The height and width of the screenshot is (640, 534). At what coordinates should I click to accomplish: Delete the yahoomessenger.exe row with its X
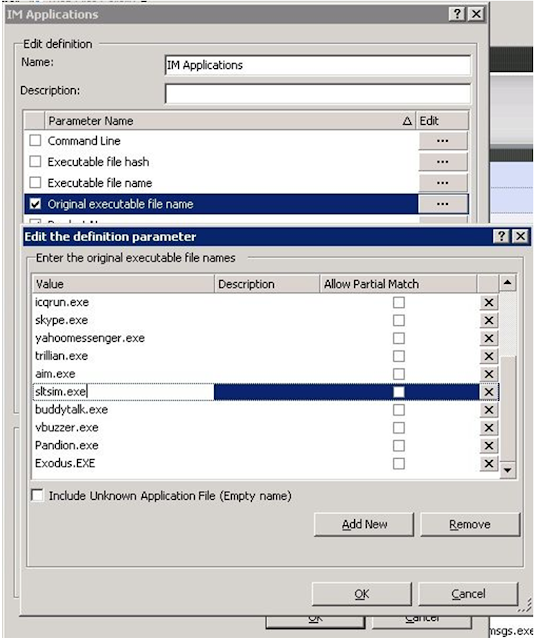[489, 338]
